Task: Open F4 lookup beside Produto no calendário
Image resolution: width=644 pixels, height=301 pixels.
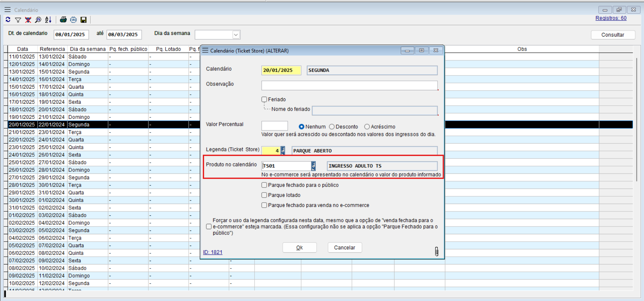Action: (313, 166)
